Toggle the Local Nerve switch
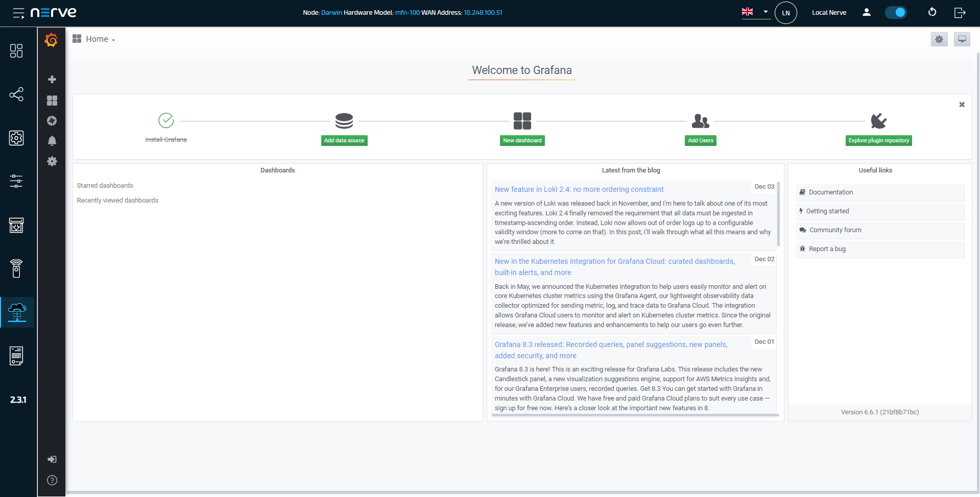Image resolution: width=980 pixels, height=497 pixels. [895, 12]
